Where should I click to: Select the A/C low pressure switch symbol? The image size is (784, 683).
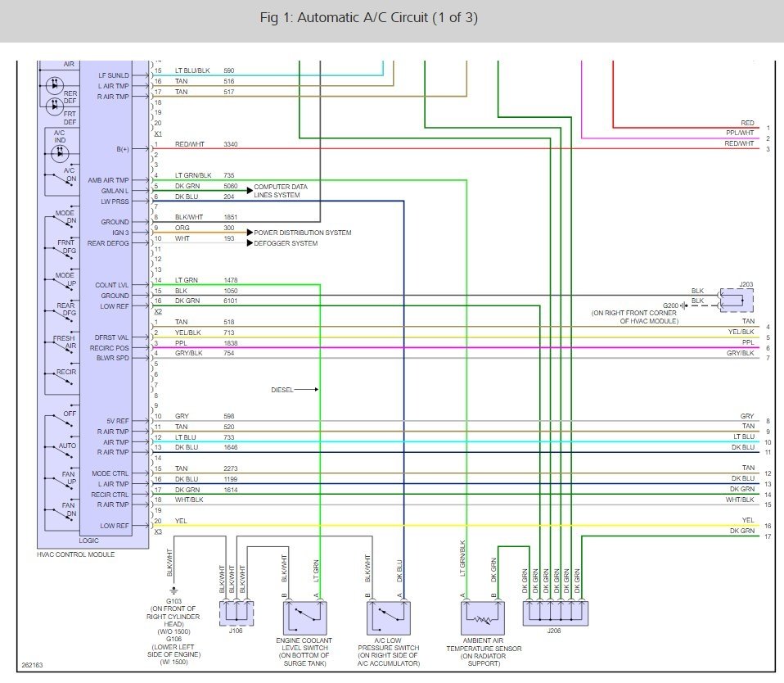coord(389,618)
